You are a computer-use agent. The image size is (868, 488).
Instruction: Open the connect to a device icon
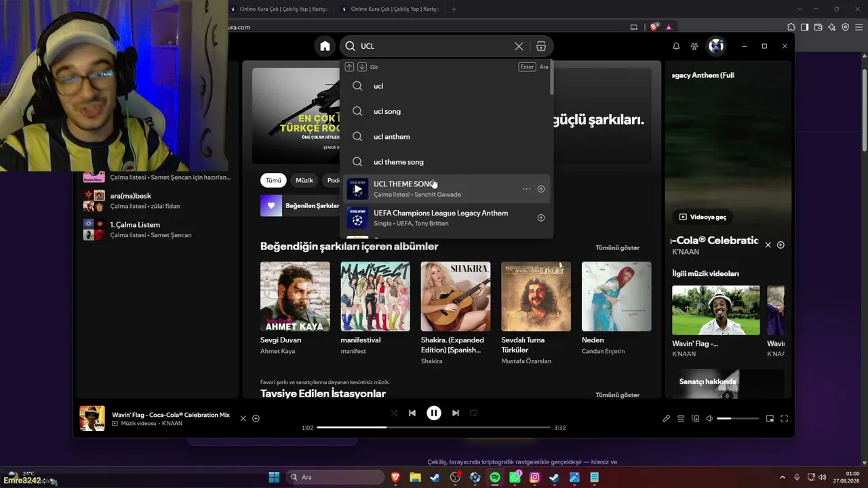695,418
